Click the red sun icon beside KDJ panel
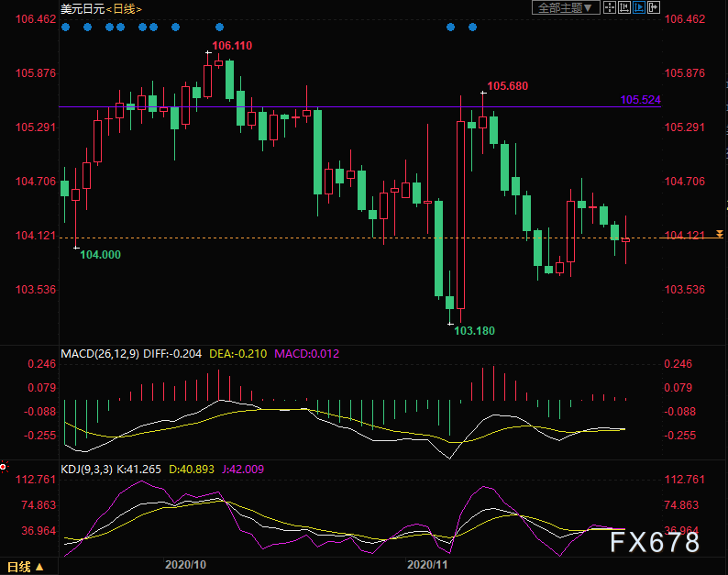728x575 pixels. (4, 468)
